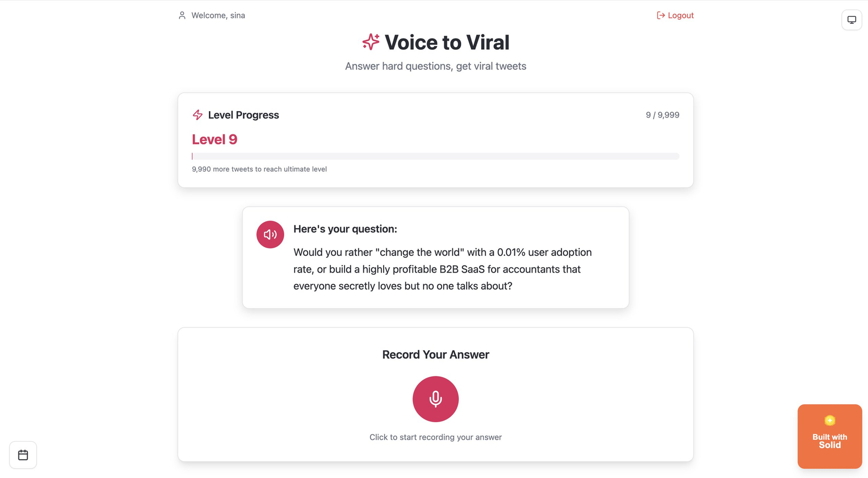
Task: Click the sparkle logo beside Voice to Viral
Action: tap(371, 42)
